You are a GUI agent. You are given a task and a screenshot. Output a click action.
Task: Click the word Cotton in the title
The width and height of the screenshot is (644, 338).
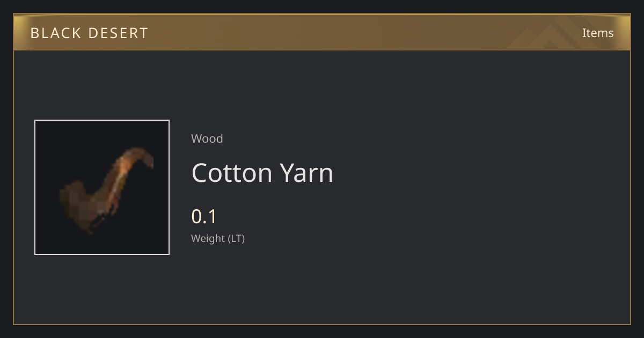pyautogui.click(x=232, y=173)
